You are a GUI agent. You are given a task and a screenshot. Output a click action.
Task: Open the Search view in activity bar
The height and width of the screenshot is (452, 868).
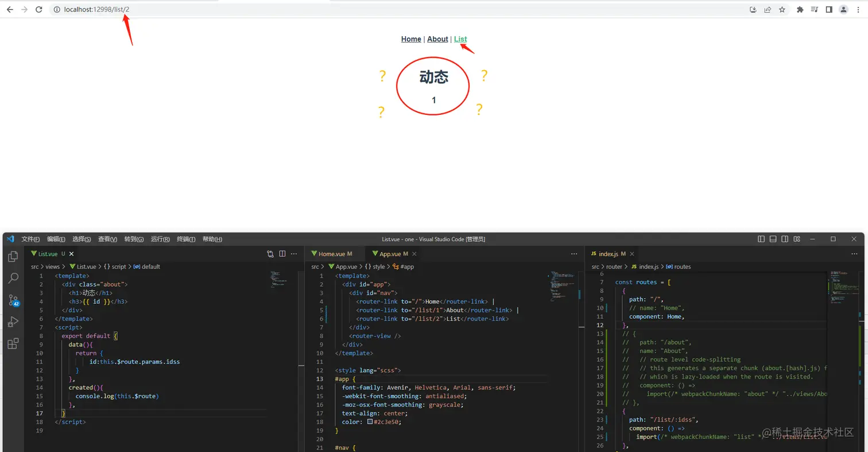pyautogui.click(x=13, y=279)
